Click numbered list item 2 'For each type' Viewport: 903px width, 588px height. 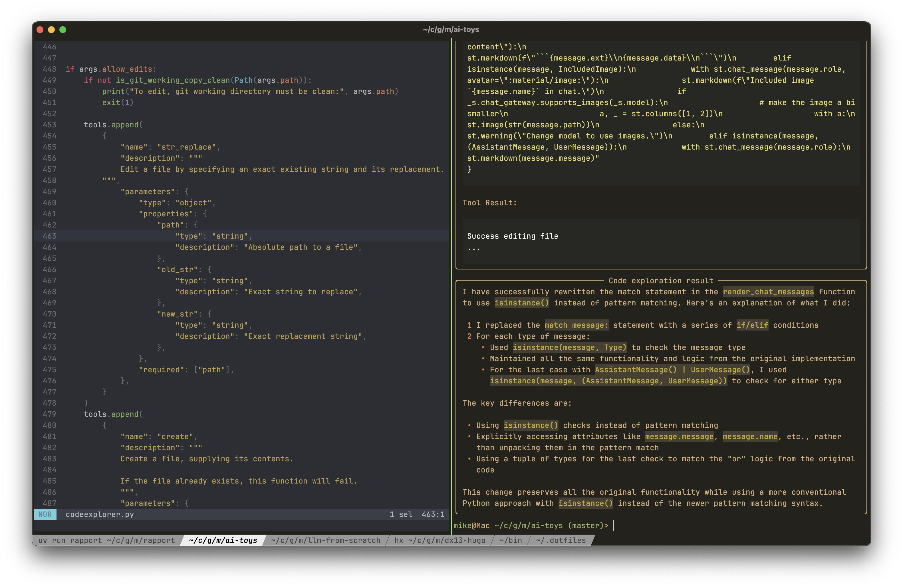click(529, 337)
